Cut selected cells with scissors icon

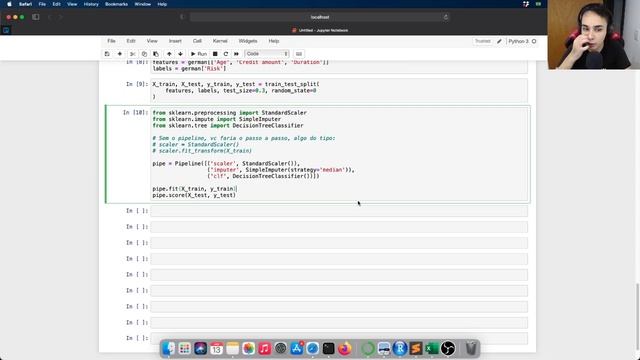(x=132, y=54)
